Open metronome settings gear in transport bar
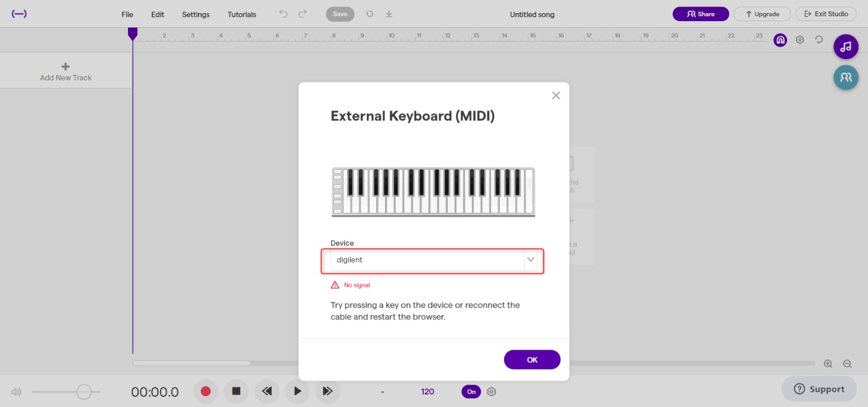The height and width of the screenshot is (407, 868). [492, 391]
